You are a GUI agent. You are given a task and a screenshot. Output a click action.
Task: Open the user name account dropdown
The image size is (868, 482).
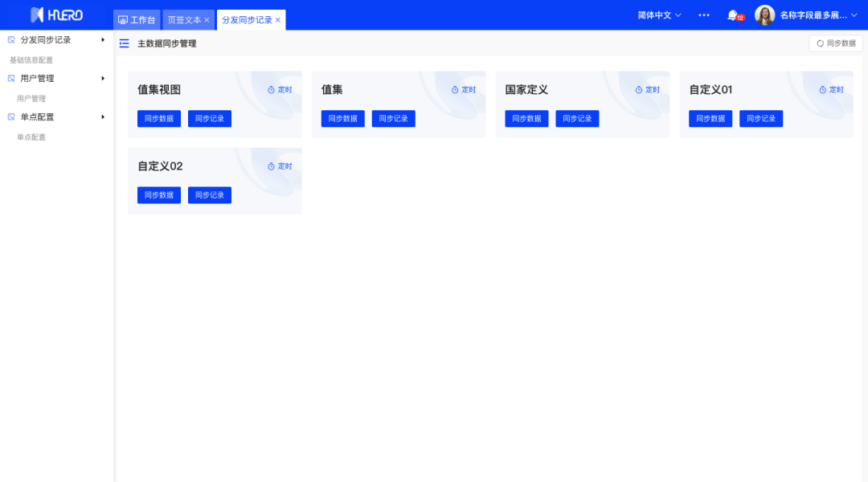[818, 15]
